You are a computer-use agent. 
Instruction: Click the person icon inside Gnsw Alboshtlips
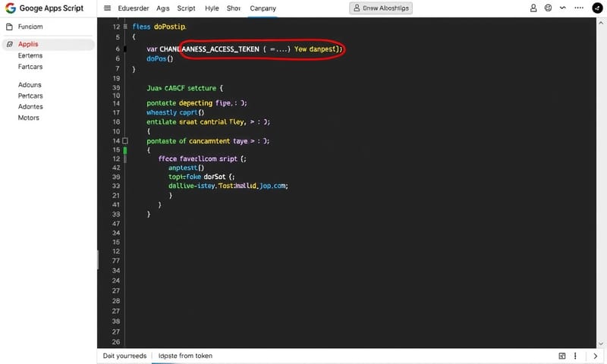(357, 8)
